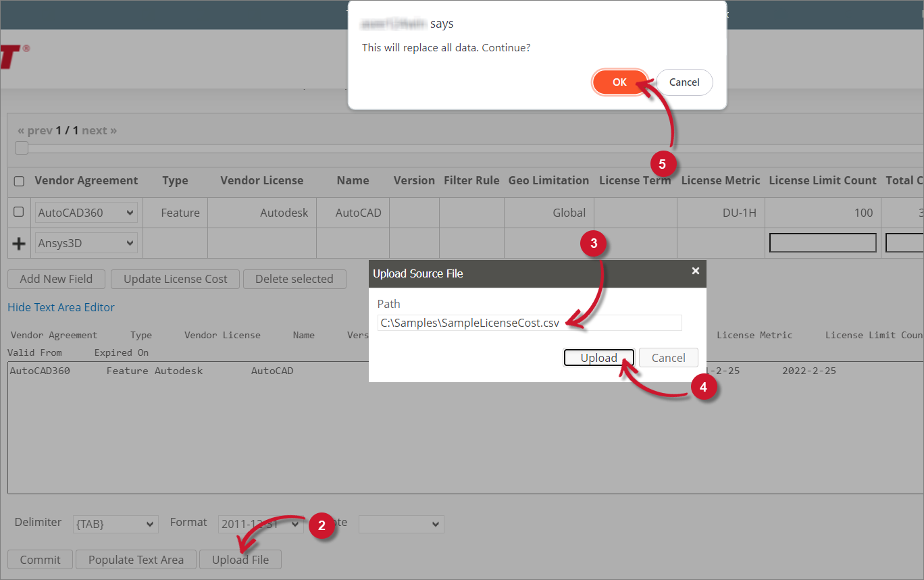Change the Delimiter from {TAB}
The height and width of the screenshot is (580, 924).
pos(115,524)
